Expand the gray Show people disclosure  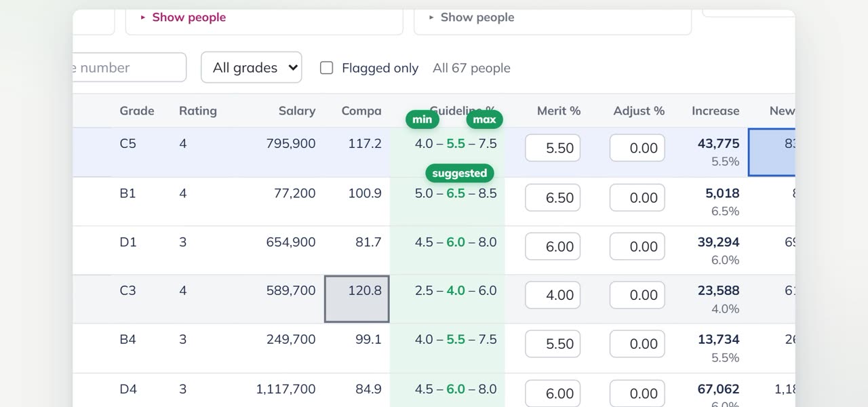471,18
